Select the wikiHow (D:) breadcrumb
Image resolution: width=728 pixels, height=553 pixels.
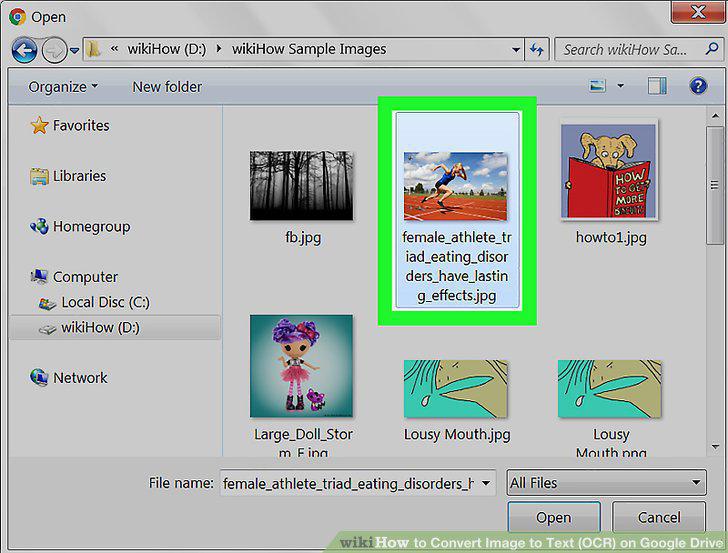[x=167, y=49]
